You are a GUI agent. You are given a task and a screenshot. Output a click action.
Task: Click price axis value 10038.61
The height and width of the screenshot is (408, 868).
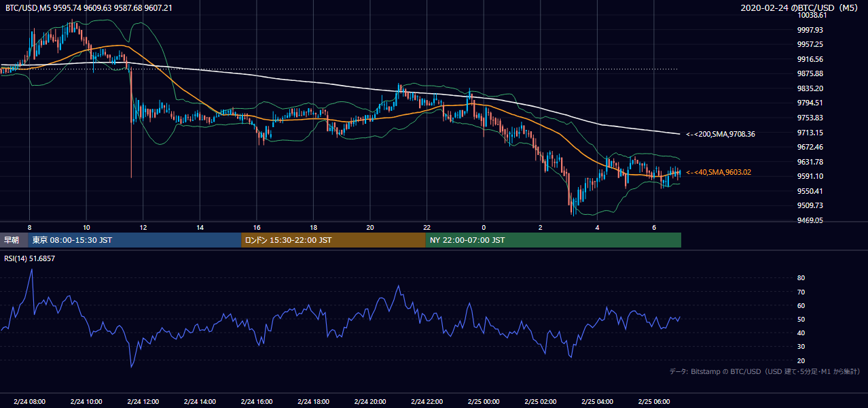point(811,15)
